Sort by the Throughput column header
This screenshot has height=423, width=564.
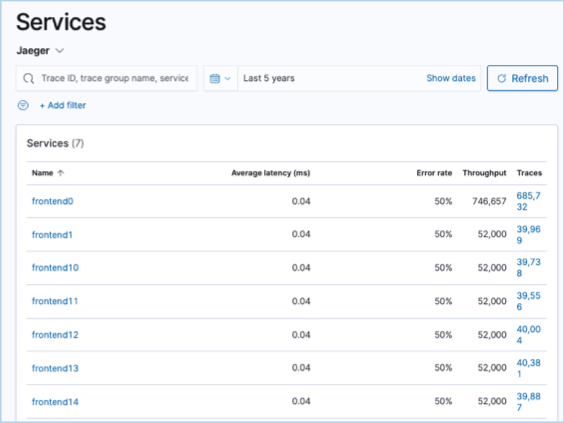[x=484, y=173]
